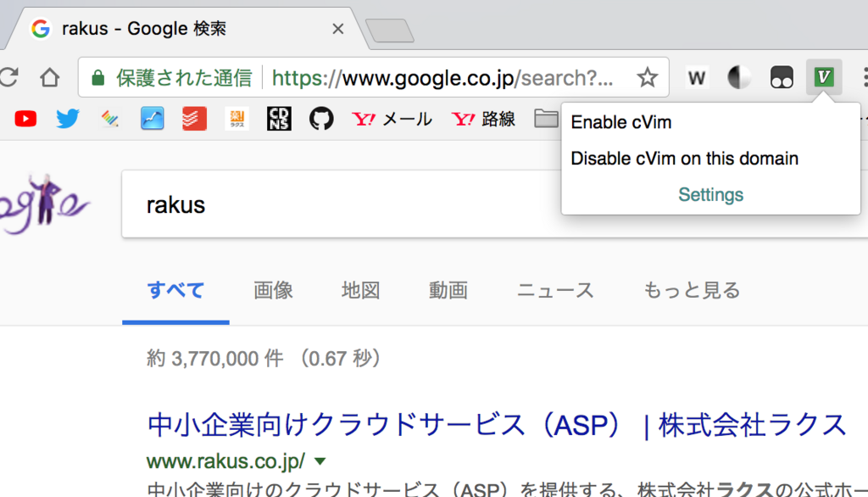Open the Rakus orange icon bookmark
Viewport: 868px width, 497px height.
237,119
